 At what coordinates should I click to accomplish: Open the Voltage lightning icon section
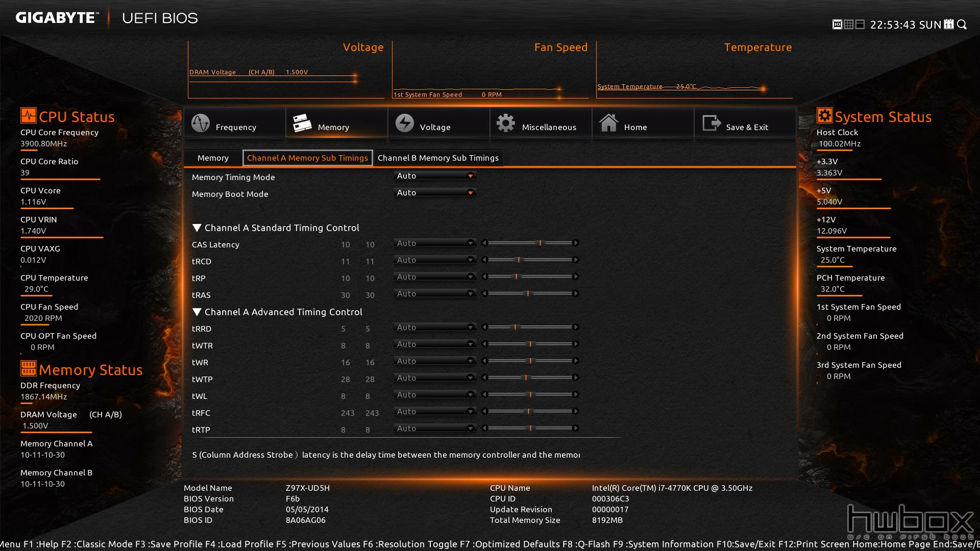(x=404, y=123)
